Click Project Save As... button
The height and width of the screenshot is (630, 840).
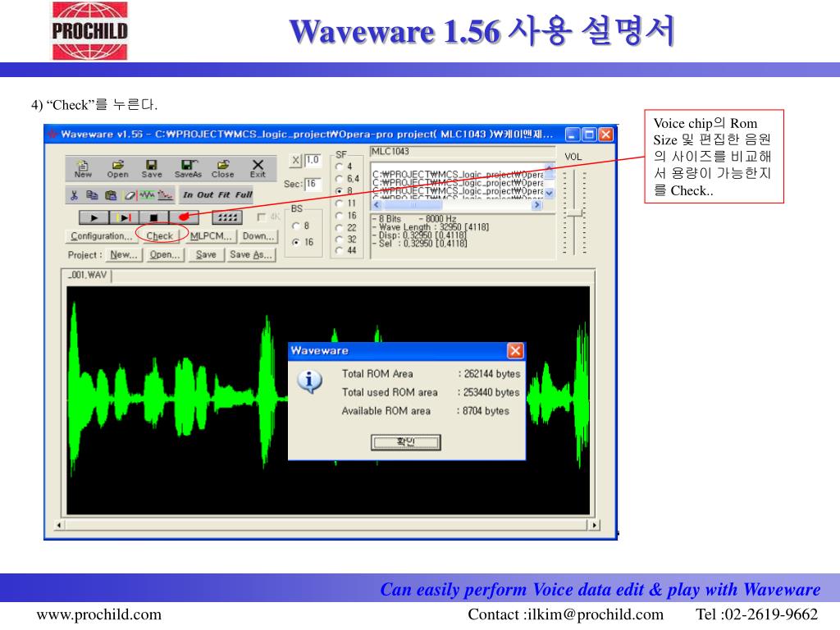250,255
